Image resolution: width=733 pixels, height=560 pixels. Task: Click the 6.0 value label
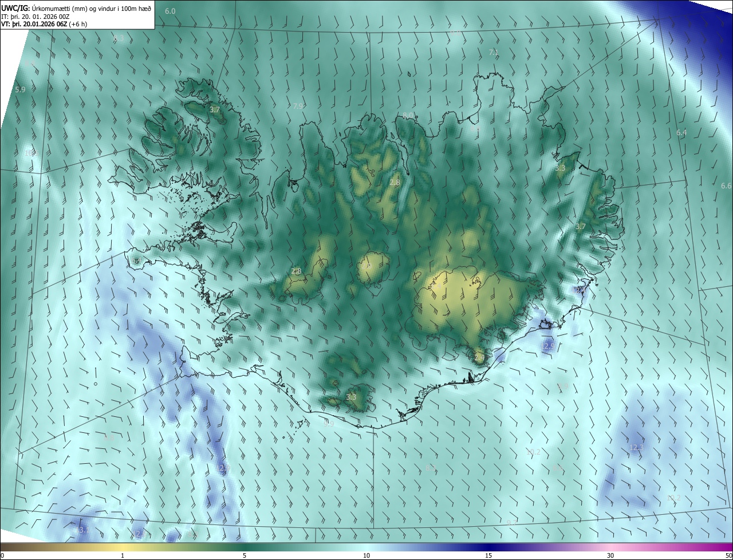(x=171, y=11)
